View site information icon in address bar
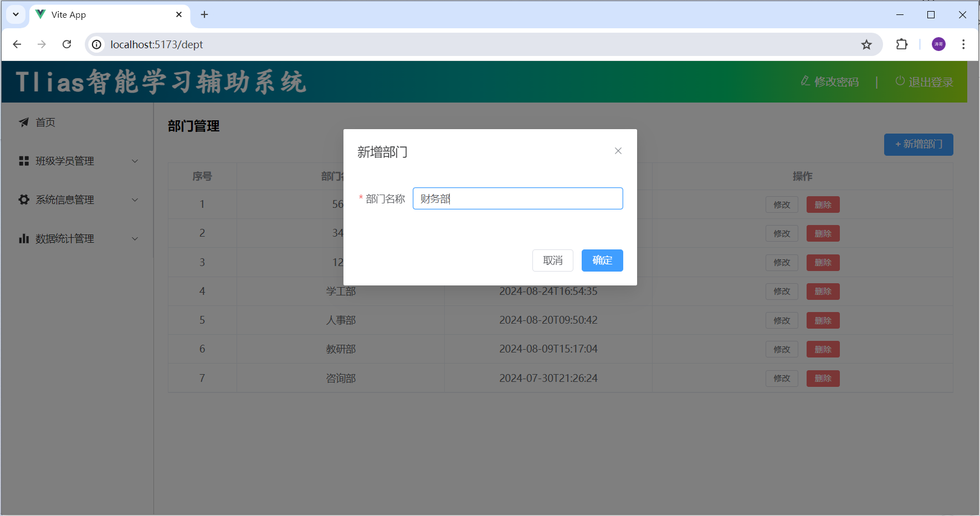 (x=97, y=44)
